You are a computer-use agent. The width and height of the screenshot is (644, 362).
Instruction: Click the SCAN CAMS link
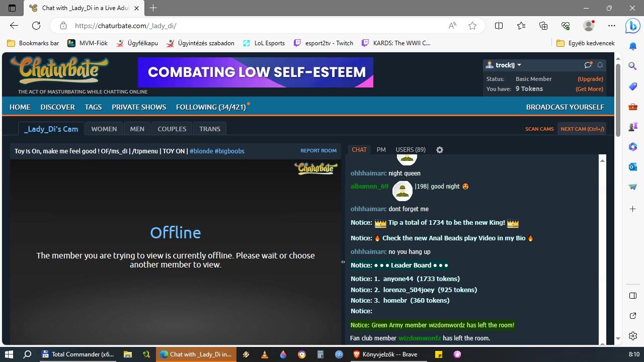click(x=539, y=129)
